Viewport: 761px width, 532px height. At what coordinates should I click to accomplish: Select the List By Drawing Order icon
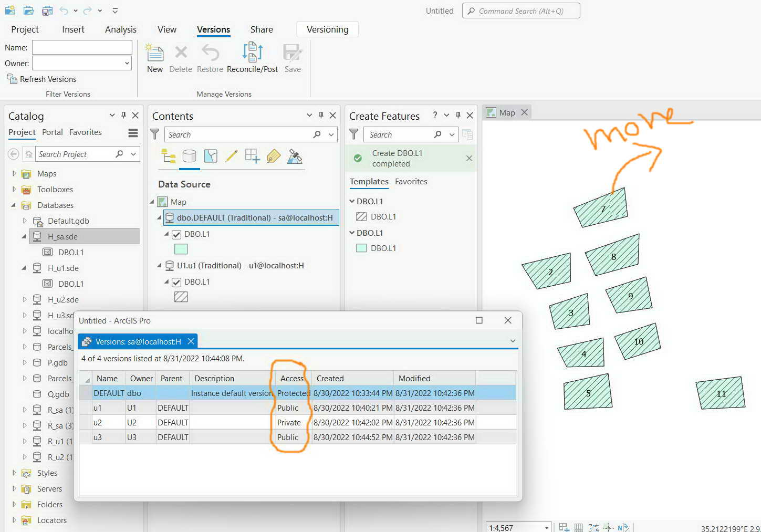168,156
